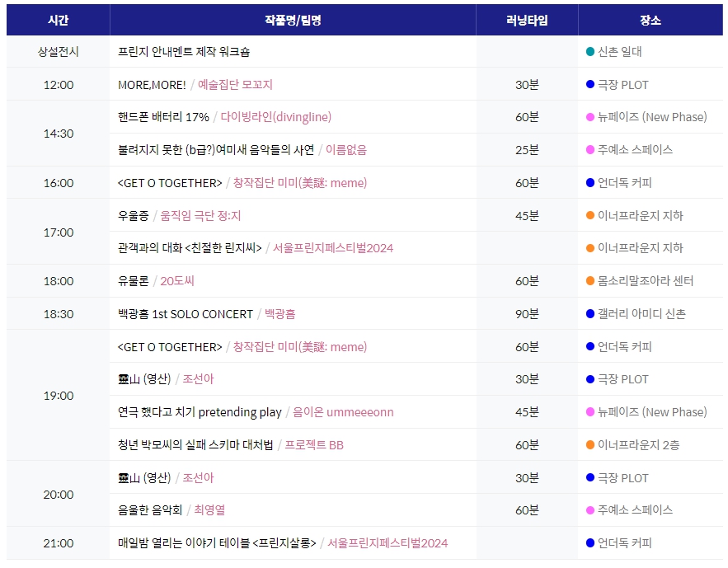Click the 러닝타임 column header
The image size is (728, 568).
(x=527, y=20)
